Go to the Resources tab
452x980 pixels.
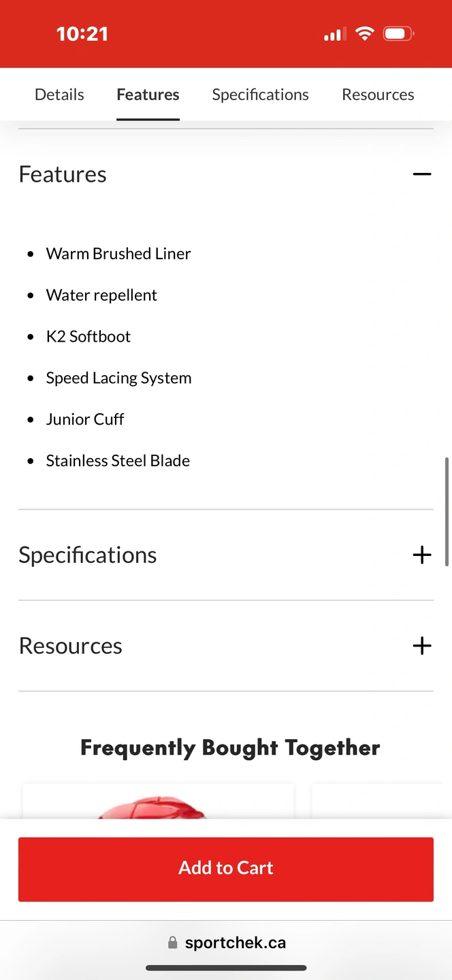pyautogui.click(x=378, y=95)
